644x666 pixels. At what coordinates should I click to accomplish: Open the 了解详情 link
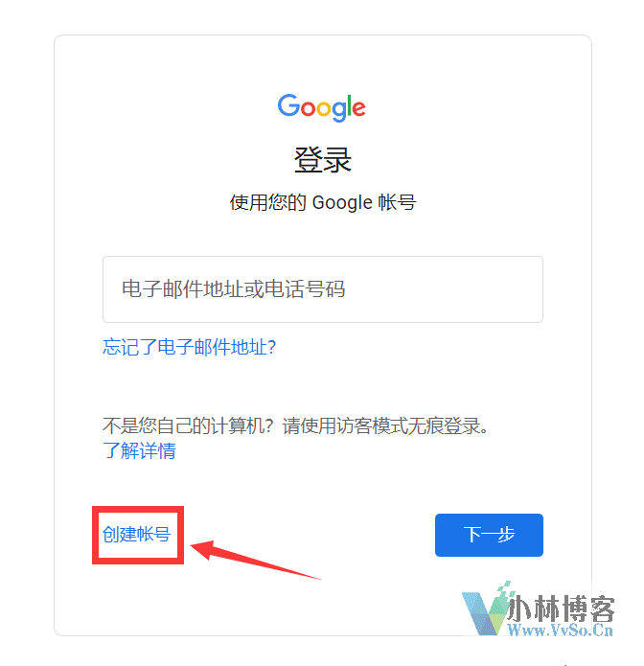pyautogui.click(x=139, y=450)
